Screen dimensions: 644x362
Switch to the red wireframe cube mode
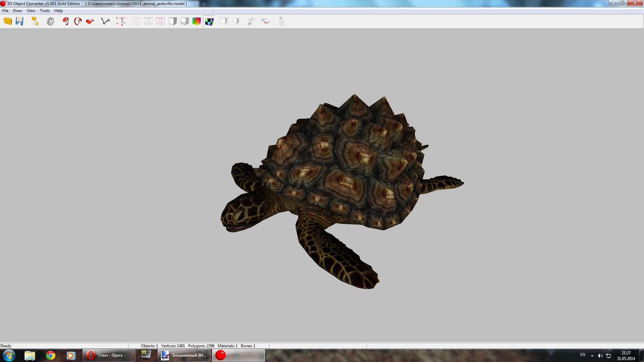coord(160,21)
